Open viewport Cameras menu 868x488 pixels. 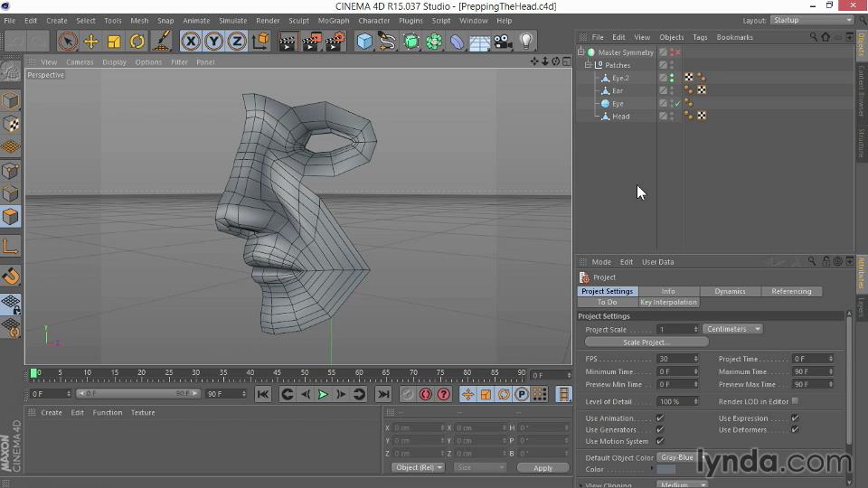80,62
